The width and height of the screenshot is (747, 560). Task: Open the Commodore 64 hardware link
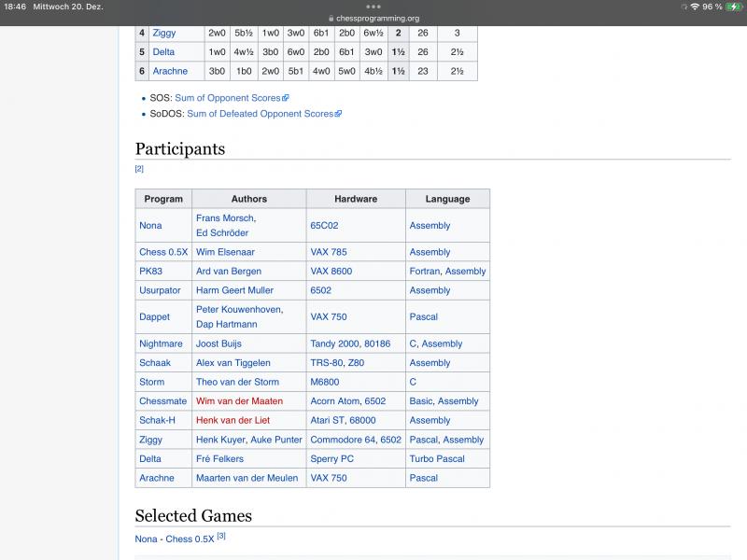[x=343, y=440]
